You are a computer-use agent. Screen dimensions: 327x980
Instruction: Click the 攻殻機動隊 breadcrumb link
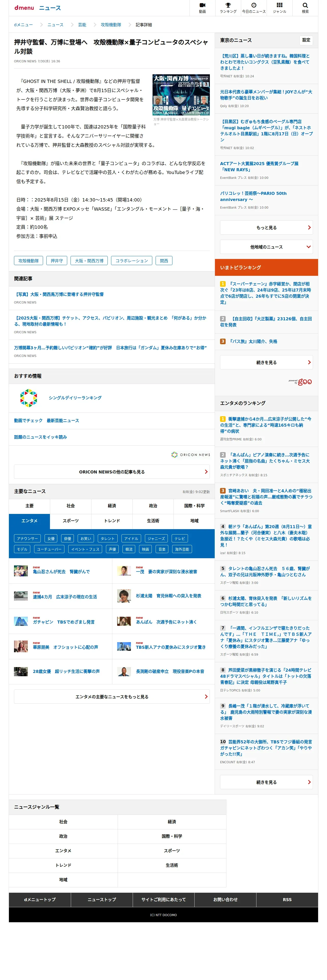point(111,25)
